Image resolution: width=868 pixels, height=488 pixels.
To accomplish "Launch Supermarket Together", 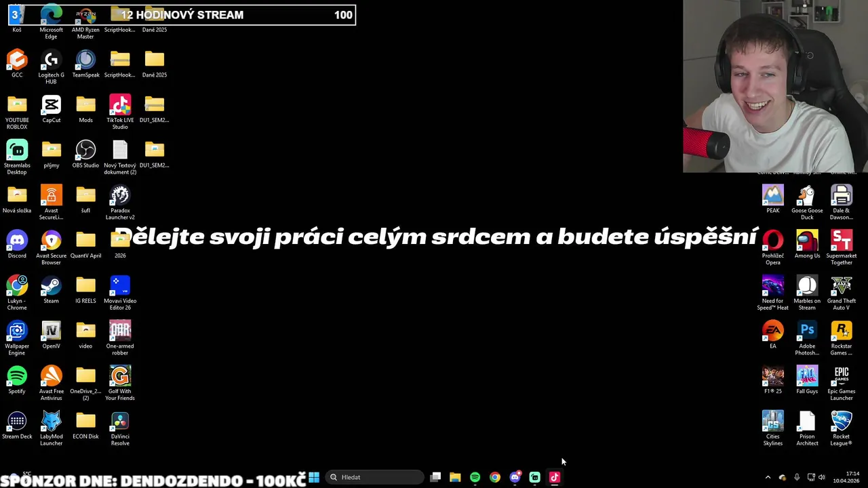I will pos(842,247).
